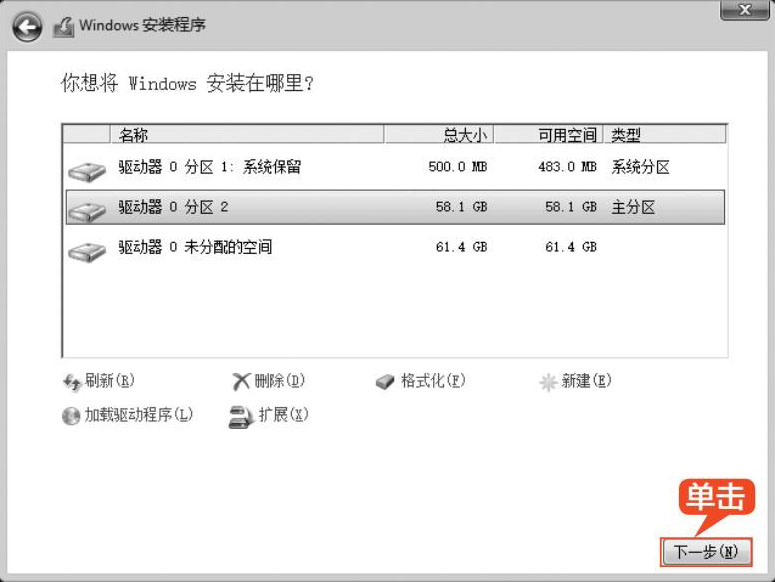Click 61.4 GB in the 可用空间 column
The height and width of the screenshot is (582, 775).
click(x=571, y=247)
